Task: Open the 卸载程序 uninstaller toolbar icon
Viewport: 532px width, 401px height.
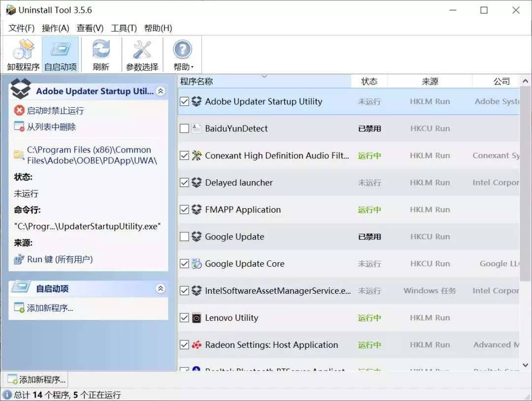Action: pos(23,50)
